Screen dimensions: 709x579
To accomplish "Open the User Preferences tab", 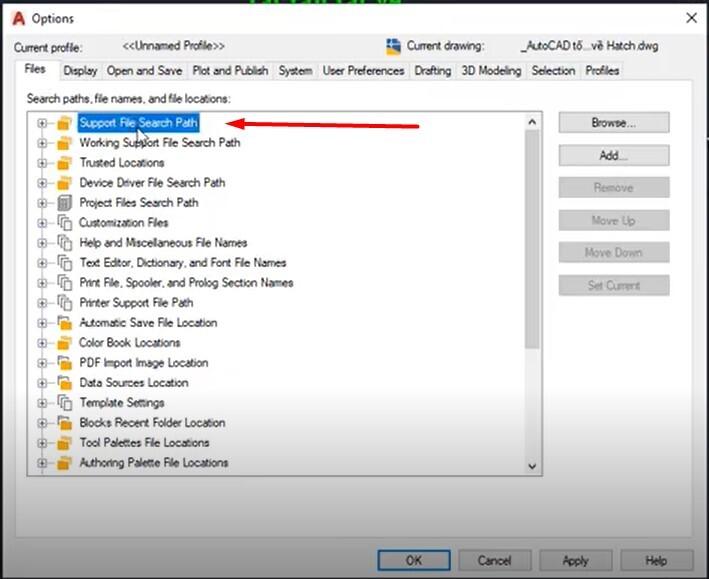I will 363,71.
